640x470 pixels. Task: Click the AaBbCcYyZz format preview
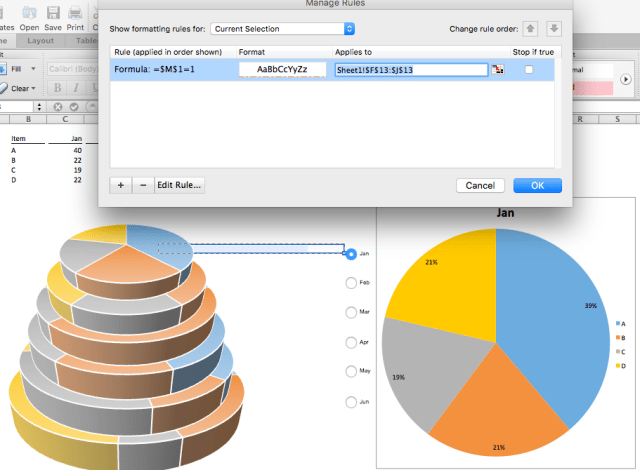[282, 69]
